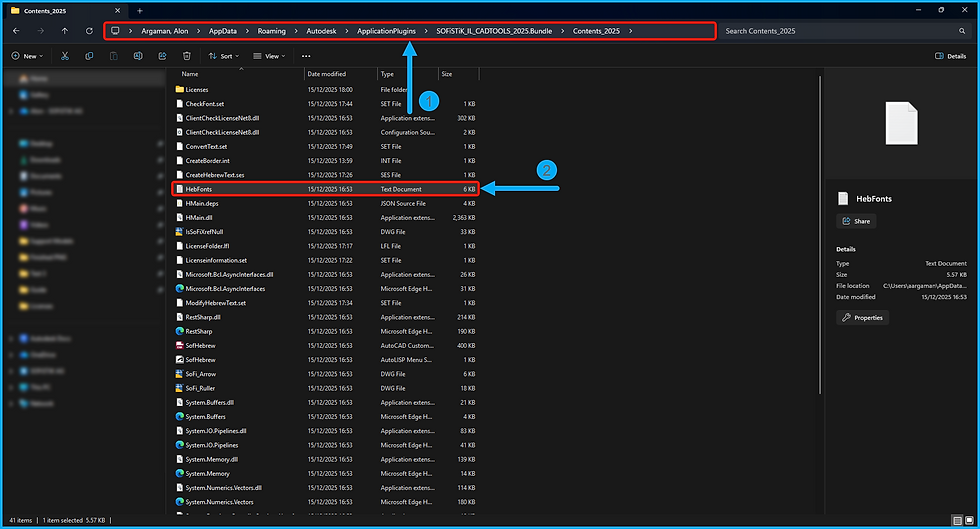Click the Edge icon of System.Buffers
The height and width of the screenshot is (529, 980).
(179, 416)
